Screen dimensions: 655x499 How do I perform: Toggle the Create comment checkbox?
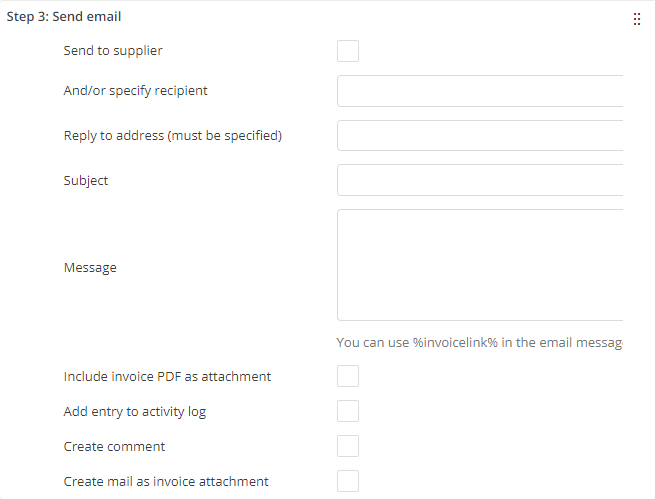(348, 446)
